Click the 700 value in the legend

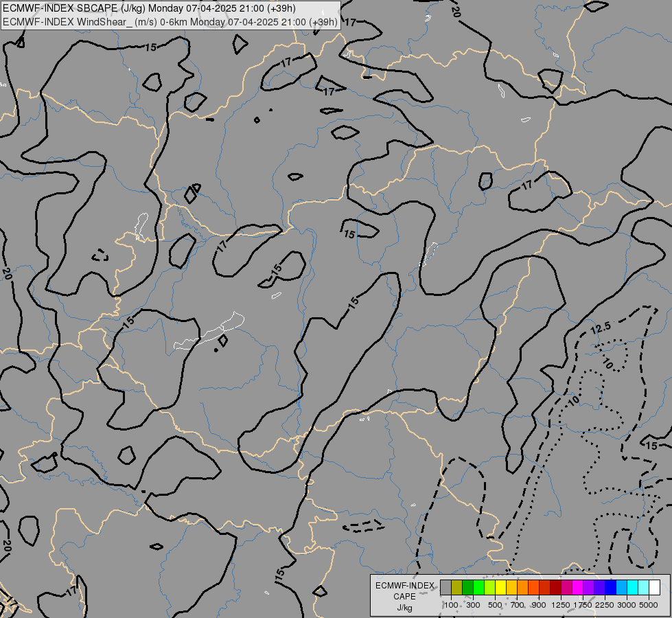coord(517,605)
